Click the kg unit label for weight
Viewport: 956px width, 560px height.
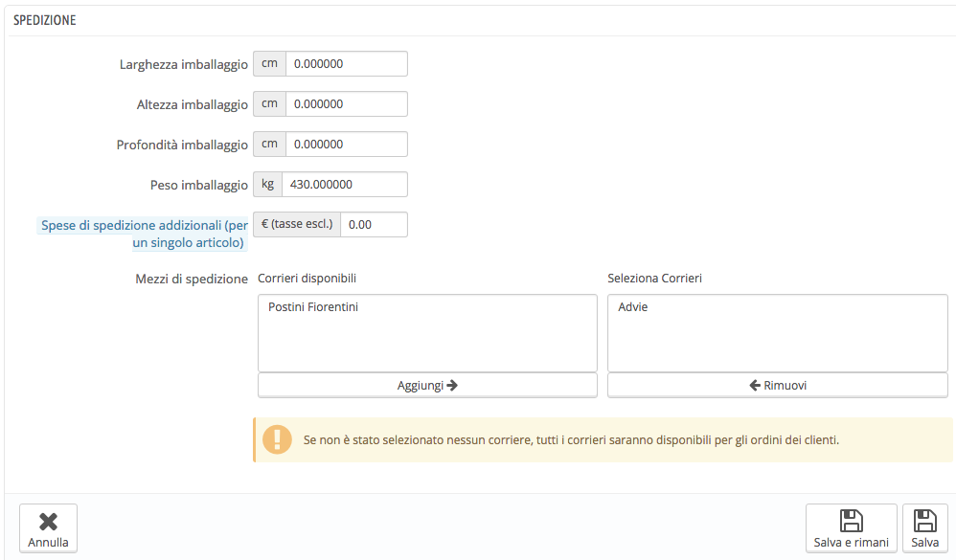267,185
